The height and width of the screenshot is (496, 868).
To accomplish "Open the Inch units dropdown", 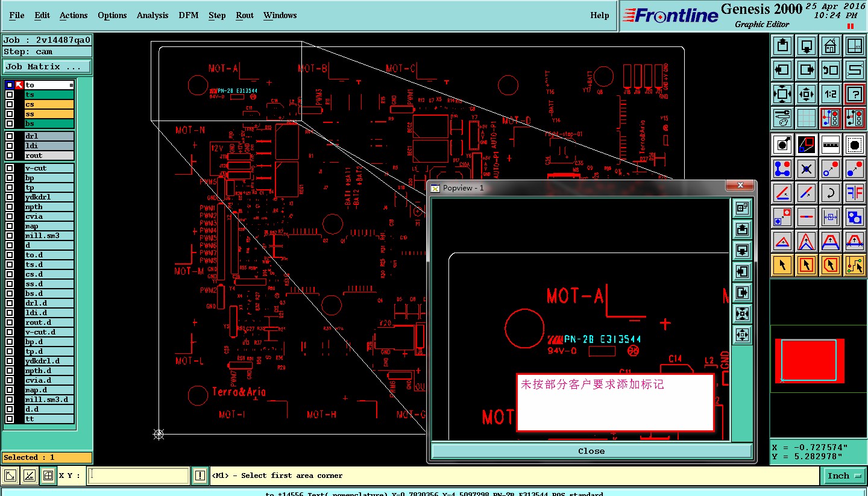I will [843, 476].
